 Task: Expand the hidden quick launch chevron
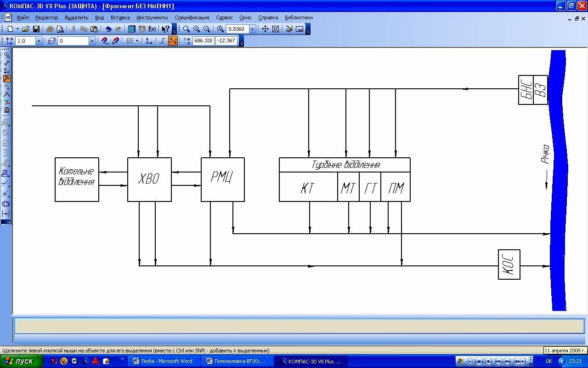[x=122, y=358]
